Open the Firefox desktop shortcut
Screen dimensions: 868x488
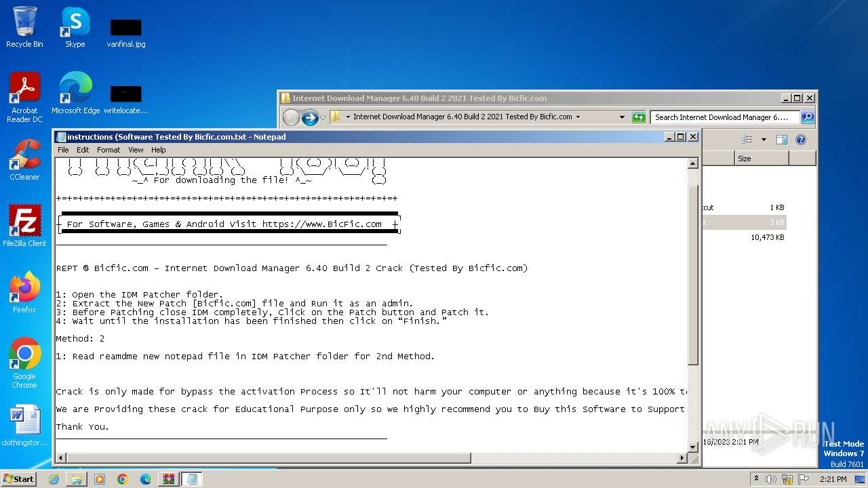24,292
